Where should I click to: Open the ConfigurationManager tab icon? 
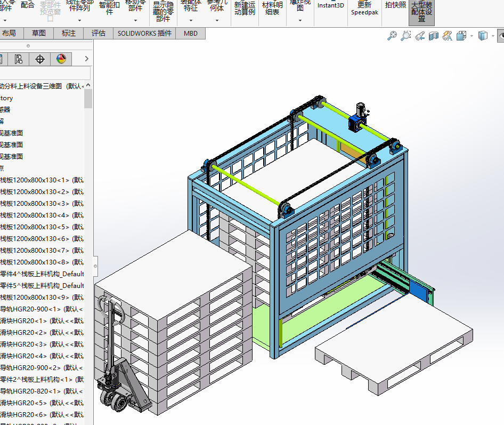[19, 59]
